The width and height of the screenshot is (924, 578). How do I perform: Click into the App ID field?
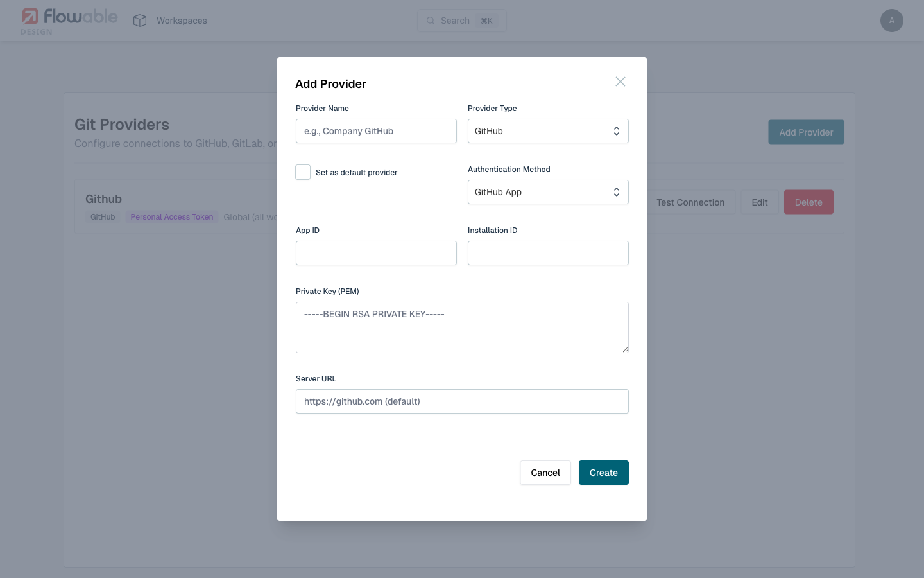click(x=376, y=253)
